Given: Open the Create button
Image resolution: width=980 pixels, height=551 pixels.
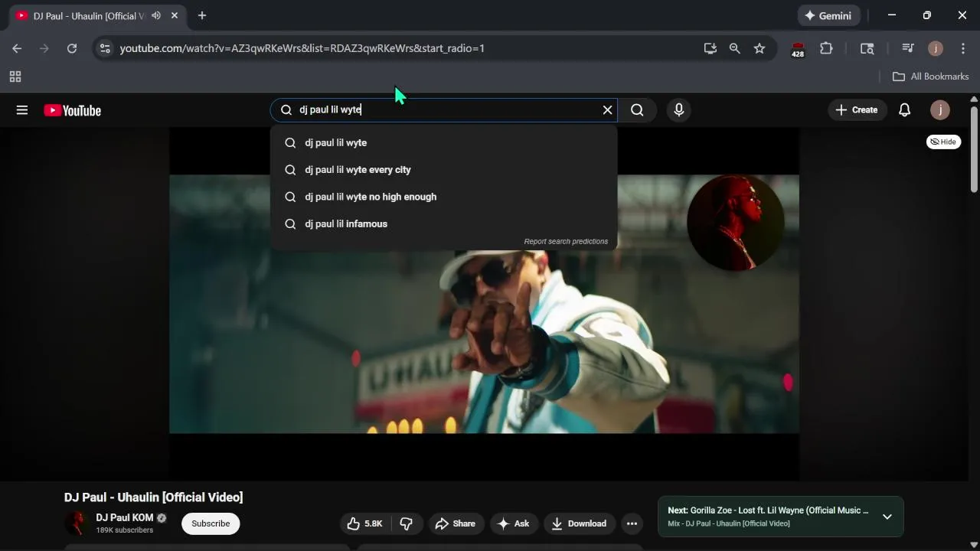Looking at the screenshot, I should click(857, 110).
